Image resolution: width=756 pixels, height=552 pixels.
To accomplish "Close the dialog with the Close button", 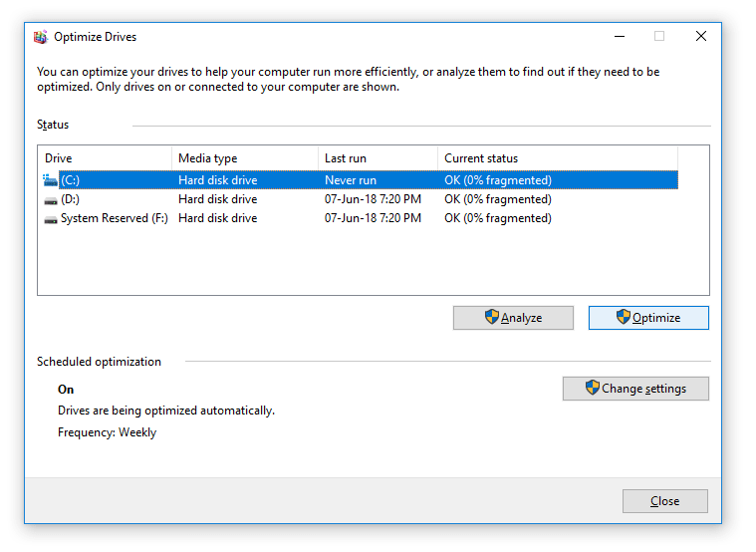I will coord(665,501).
